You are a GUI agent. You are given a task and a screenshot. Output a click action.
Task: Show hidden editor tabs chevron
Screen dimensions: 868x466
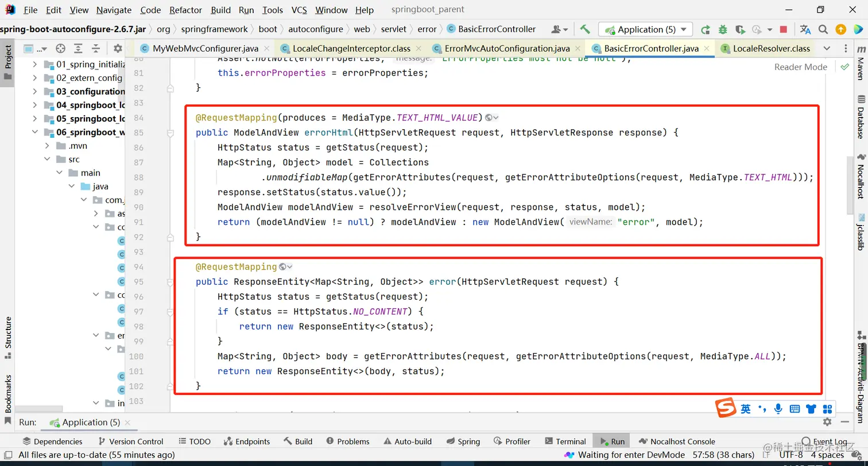[x=827, y=48]
